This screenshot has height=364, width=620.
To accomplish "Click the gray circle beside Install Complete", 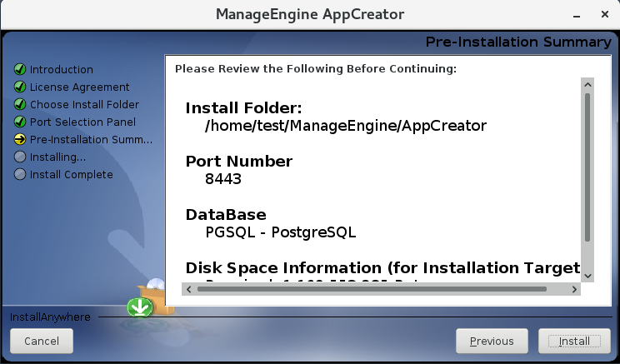I will pyautogui.click(x=20, y=175).
